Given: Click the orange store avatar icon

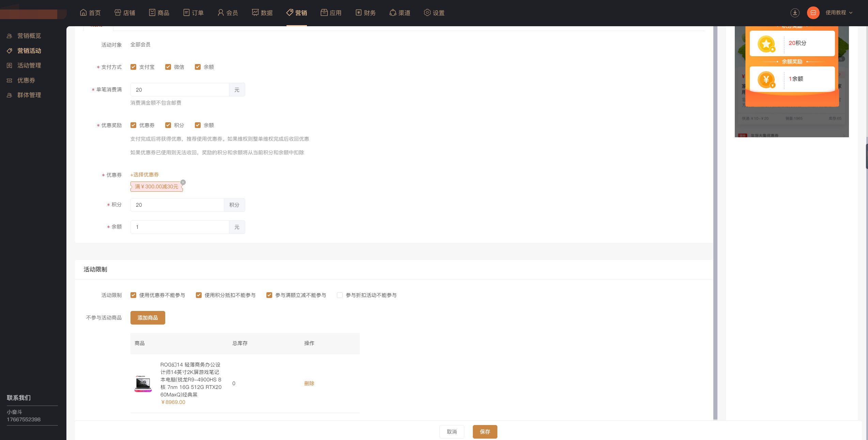Looking at the screenshot, I should [813, 13].
